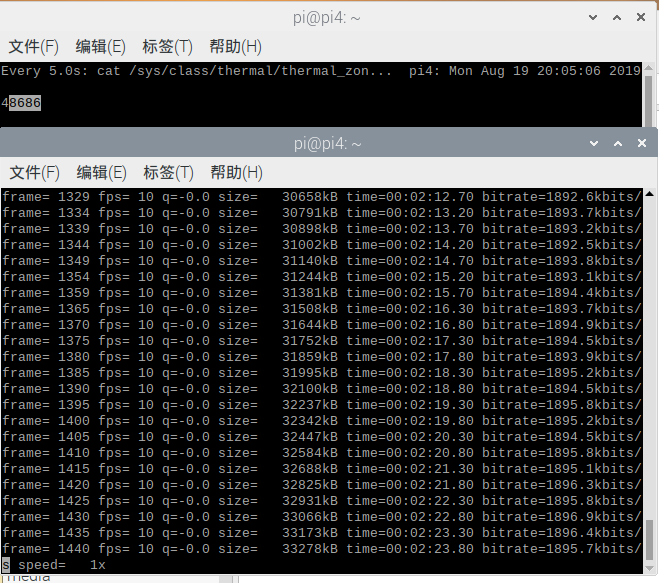Minimize the back terminal window
The image size is (659, 583).
pyautogui.click(x=593, y=17)
